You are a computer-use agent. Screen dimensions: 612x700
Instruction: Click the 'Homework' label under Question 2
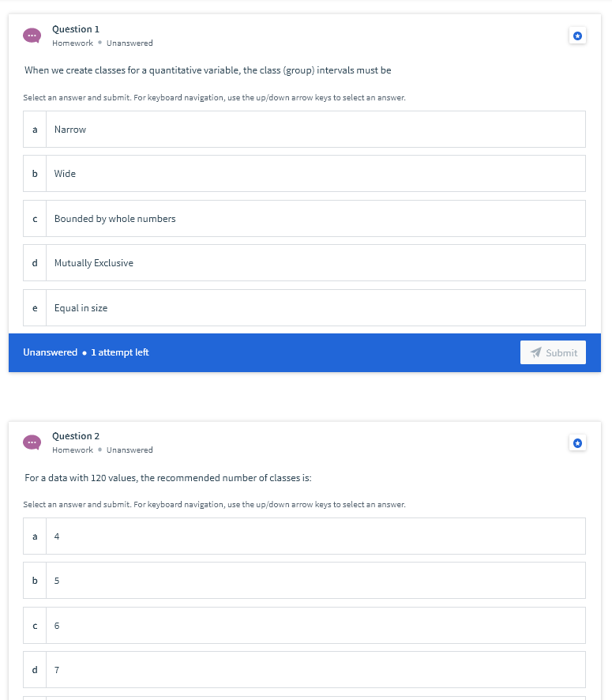tap(73, 450)
